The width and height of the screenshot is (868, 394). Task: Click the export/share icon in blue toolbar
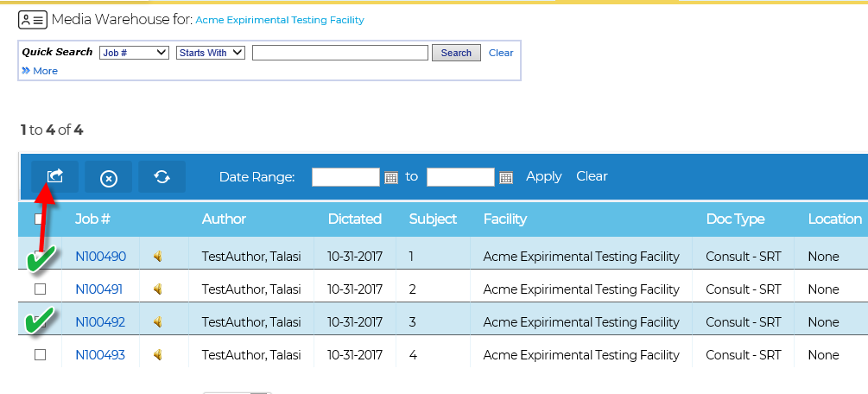[x=54, y=177]
